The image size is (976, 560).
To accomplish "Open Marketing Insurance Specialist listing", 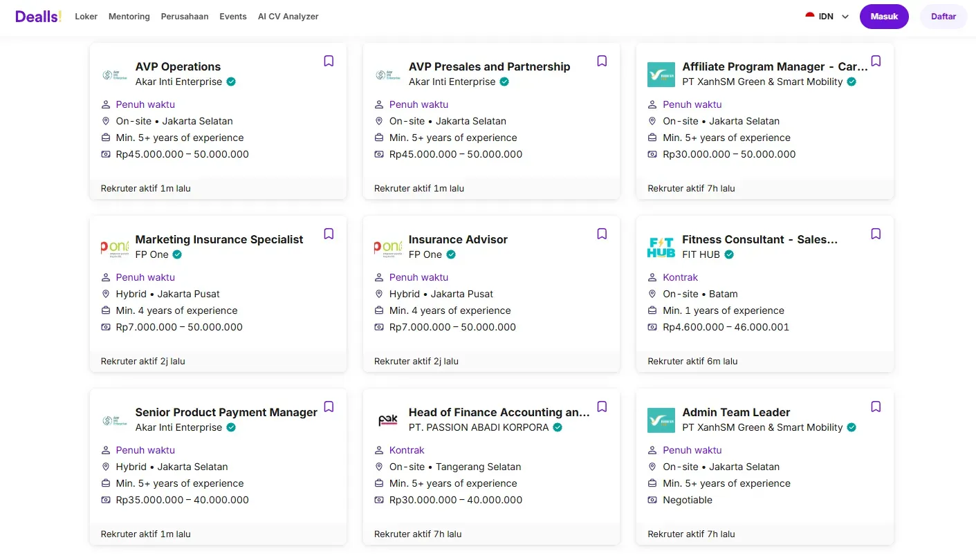I will tap(219, 239).
